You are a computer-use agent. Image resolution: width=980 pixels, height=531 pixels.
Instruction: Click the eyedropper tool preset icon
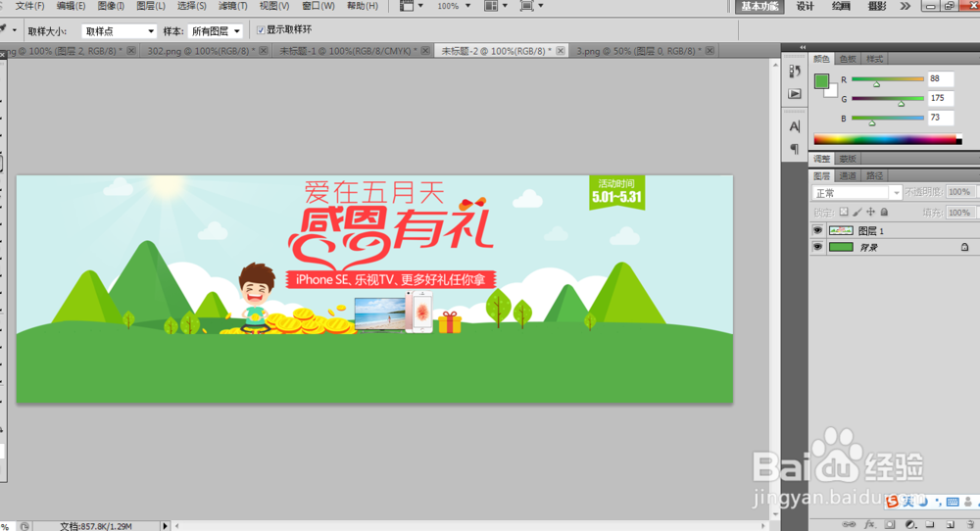click(x=4, y=29)
